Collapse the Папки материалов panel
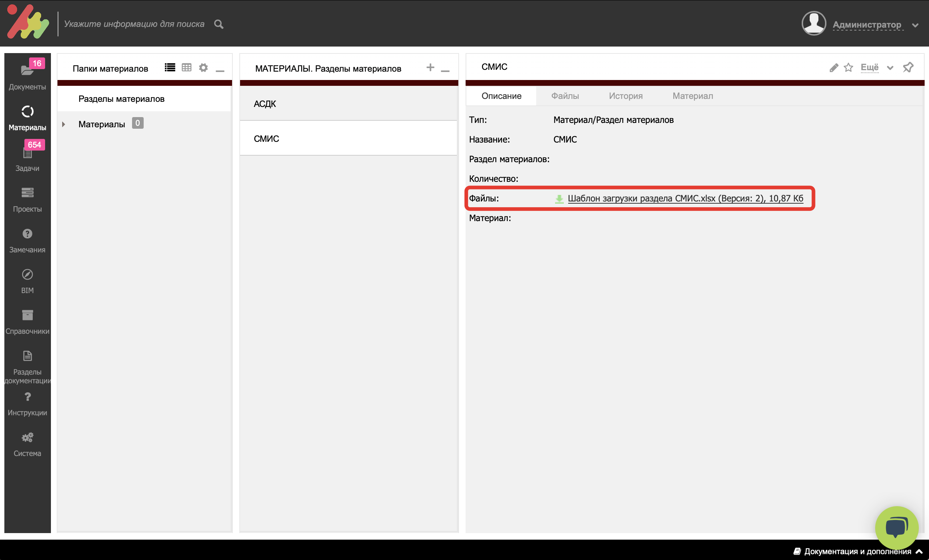The image size is (929, 560). 220,70
